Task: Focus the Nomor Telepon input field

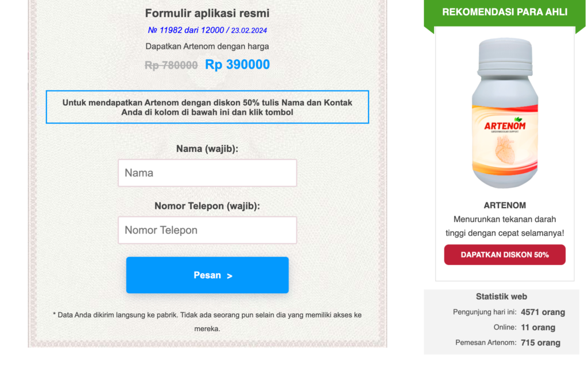Action: (207, 231)
